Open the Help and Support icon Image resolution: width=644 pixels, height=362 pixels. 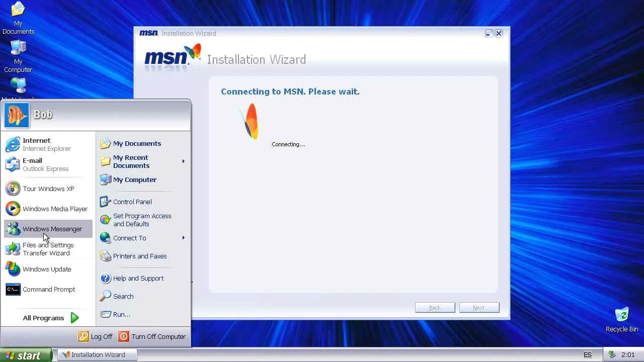105,278
